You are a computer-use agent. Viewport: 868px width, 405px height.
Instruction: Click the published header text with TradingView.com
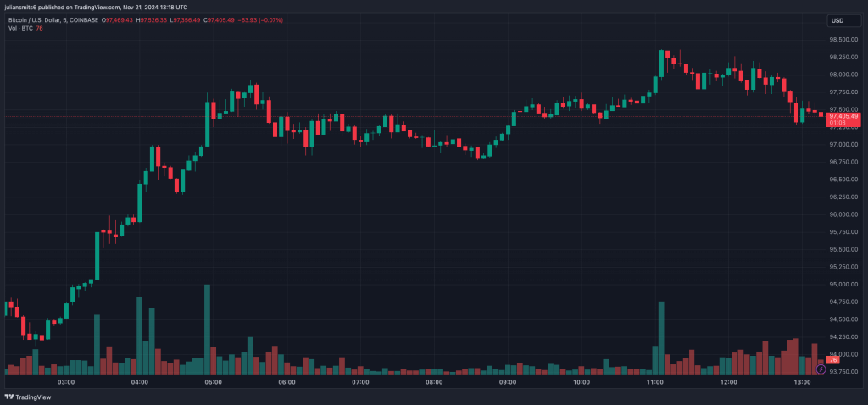tap(96, 7)
